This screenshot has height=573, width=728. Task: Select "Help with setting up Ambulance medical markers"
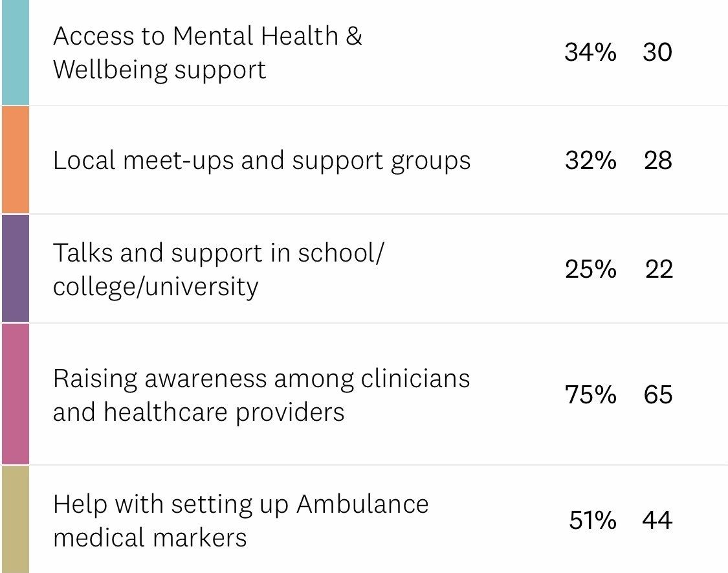click(x=241, y=521)
